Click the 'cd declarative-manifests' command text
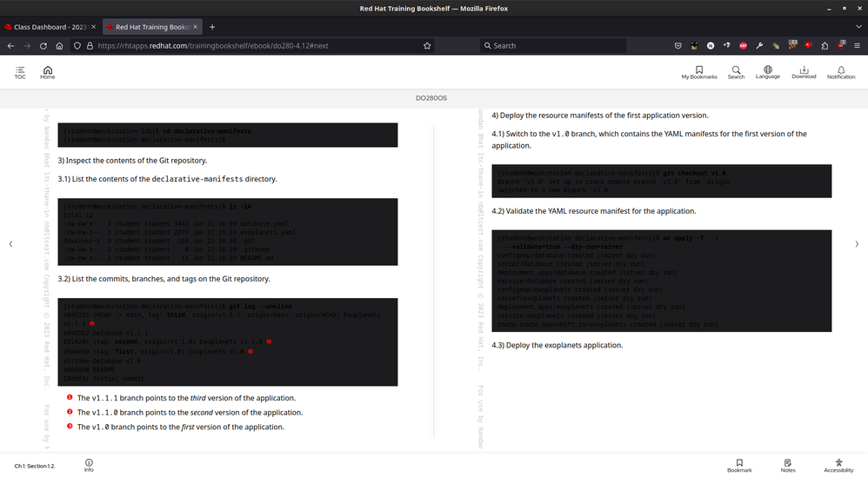 (x=206, y=131)
